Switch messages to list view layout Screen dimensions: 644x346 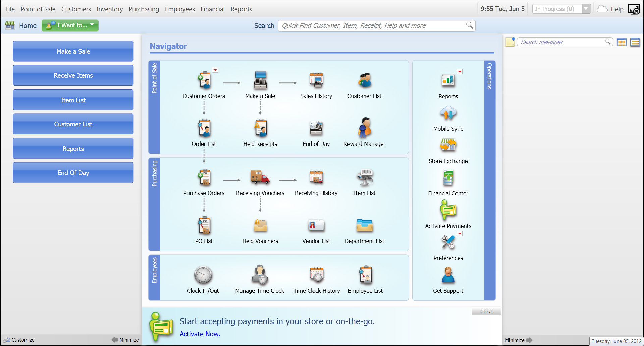[635, 42]
